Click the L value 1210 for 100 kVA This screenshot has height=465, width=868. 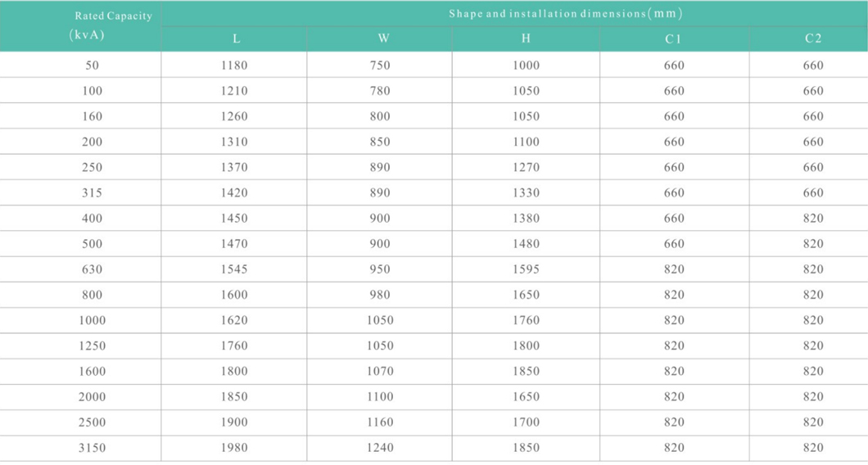[x=234, y=90]
